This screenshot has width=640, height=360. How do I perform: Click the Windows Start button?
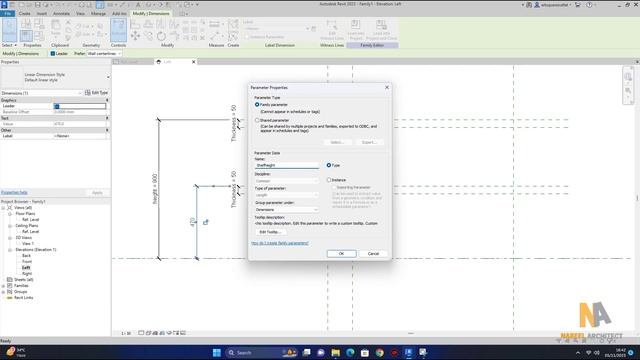(217, 353)
